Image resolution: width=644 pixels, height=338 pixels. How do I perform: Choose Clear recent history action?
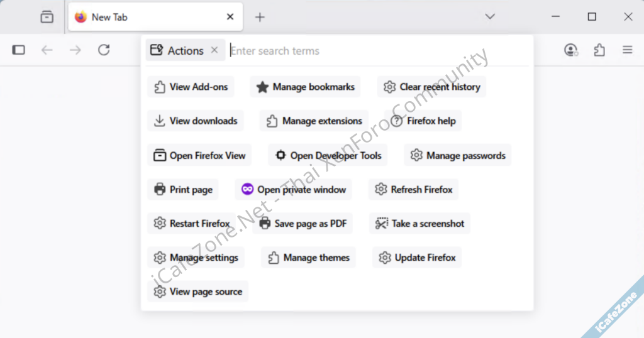(431, 87)
